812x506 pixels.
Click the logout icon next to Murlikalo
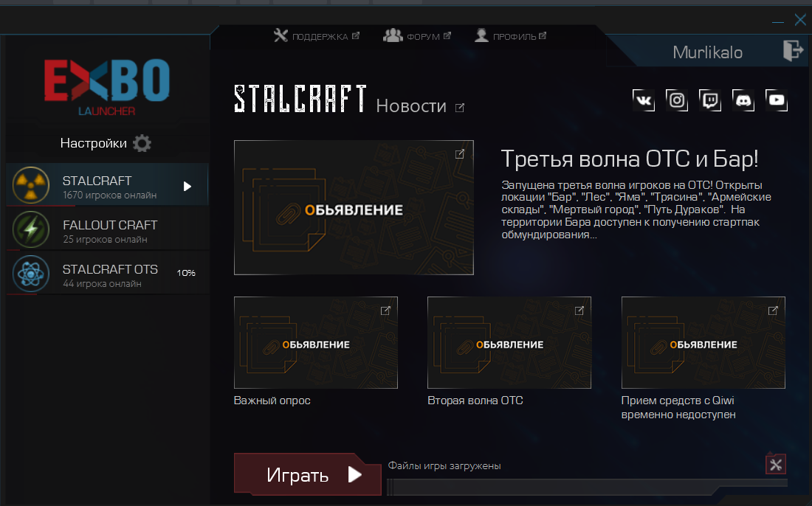pos(793,51)
